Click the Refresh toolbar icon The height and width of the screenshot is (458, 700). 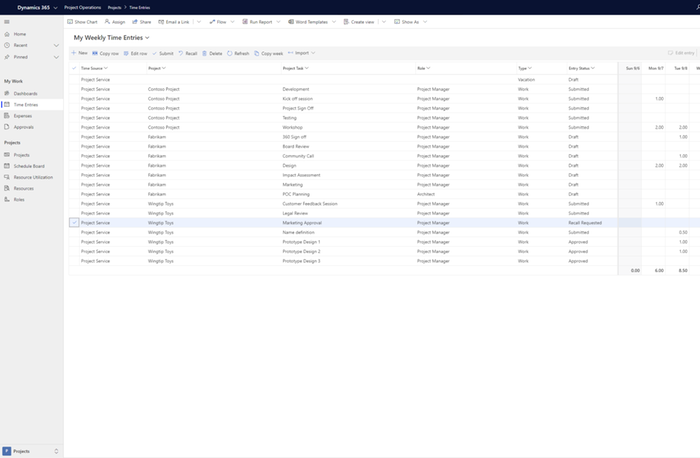(230, 53)
